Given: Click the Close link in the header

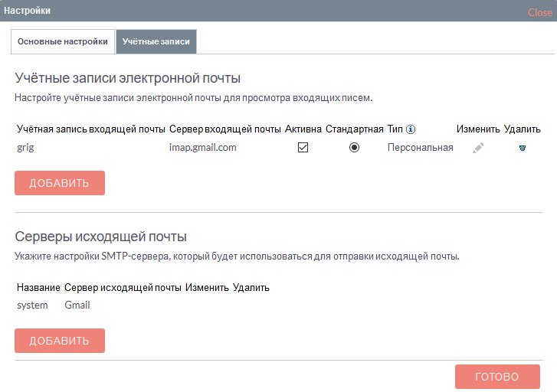Looking at the screenshot, I should pos(539,12).
